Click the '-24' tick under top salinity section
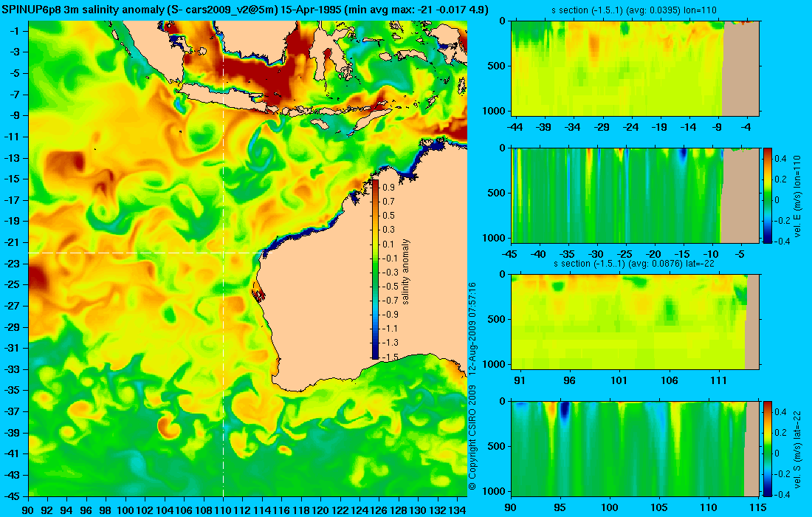The image size is (812, 517). [x=630, y=127]
